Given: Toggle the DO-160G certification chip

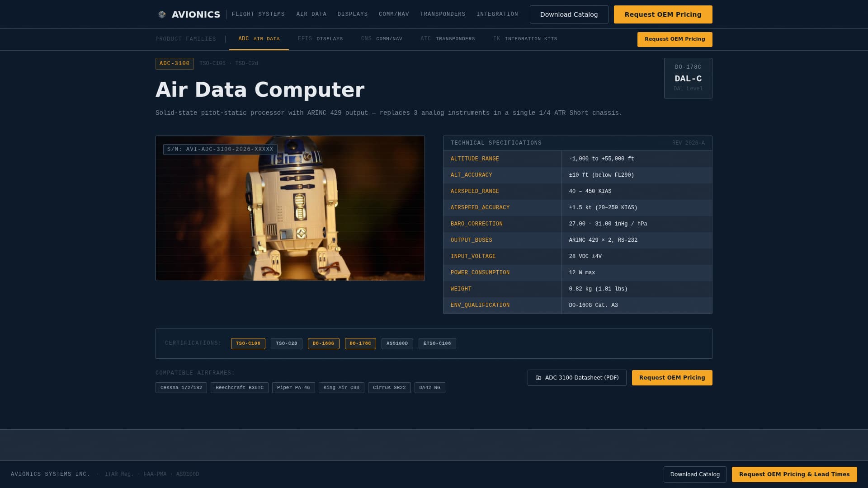Looking at the screenshot, I should tap(323, 343).
